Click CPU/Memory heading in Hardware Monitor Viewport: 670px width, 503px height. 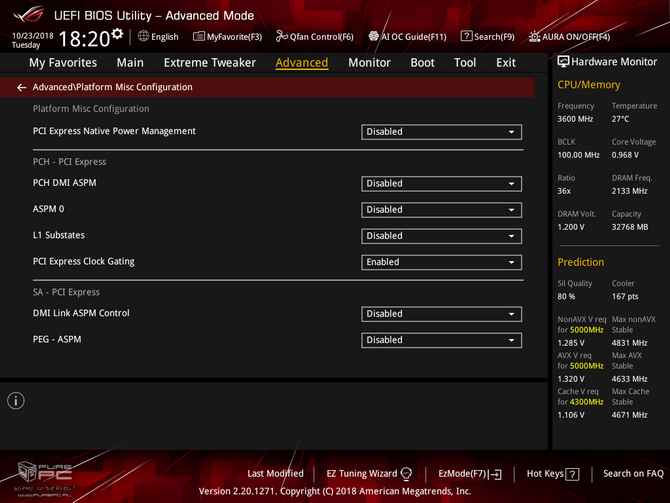tap(588, 85)
